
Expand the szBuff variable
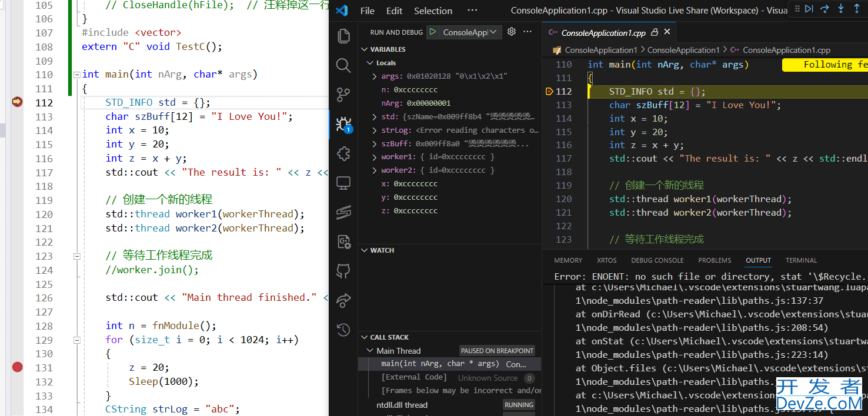375,143
